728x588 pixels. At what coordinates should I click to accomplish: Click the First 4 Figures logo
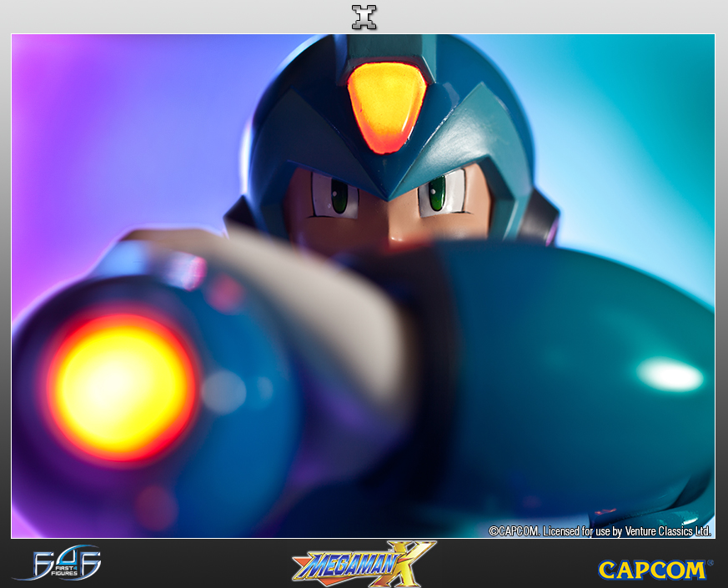(x=57, y=563)
